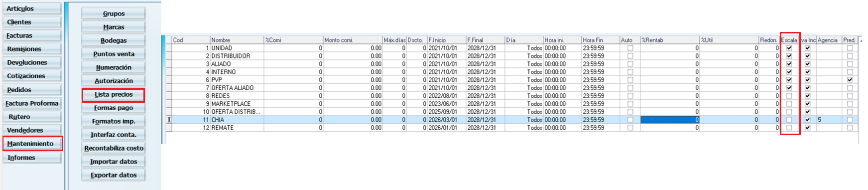Screen dimensions: 868x190
Task: Open the Formas pago option
Action: (x=114, y=108)
